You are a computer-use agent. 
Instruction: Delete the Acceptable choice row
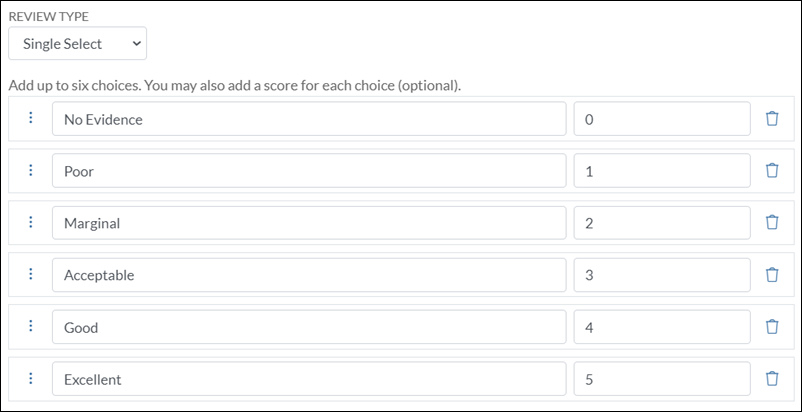point(771,275)
